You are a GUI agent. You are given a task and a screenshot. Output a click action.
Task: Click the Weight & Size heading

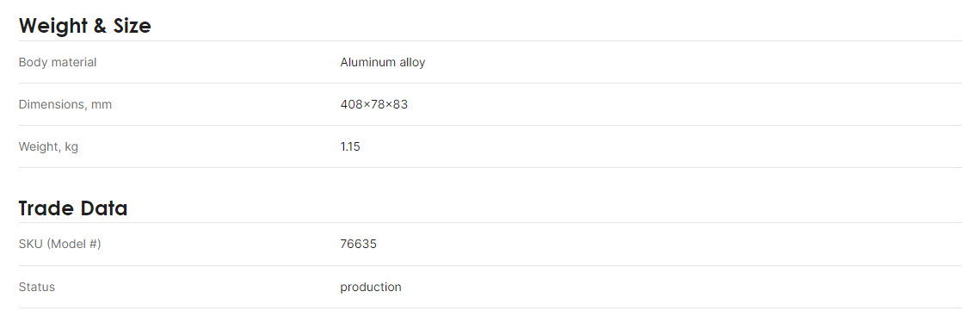pyautogui.click(x=85, y=26)
